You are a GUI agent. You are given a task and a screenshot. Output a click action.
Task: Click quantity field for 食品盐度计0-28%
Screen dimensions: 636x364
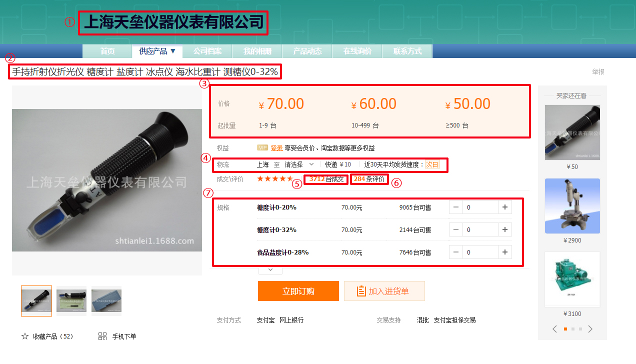pos(480,252)
